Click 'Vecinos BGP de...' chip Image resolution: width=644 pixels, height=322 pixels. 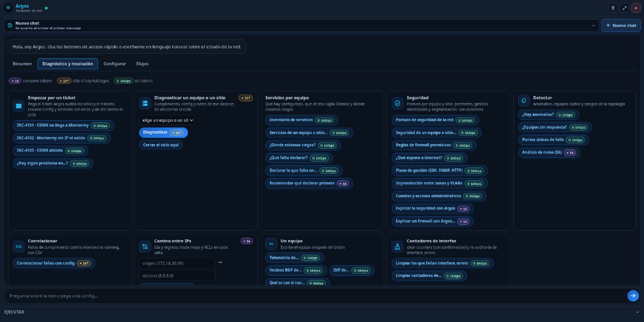(296, 270)
